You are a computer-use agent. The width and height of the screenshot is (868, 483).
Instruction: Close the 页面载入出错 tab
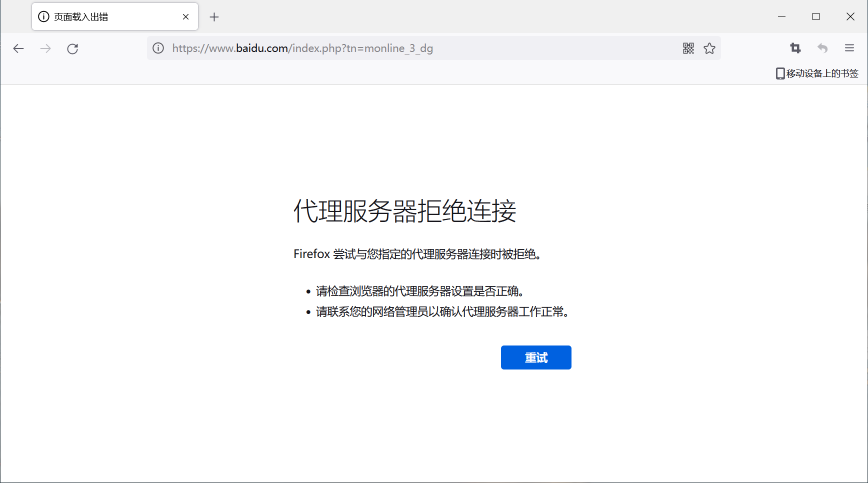[185, 16]
